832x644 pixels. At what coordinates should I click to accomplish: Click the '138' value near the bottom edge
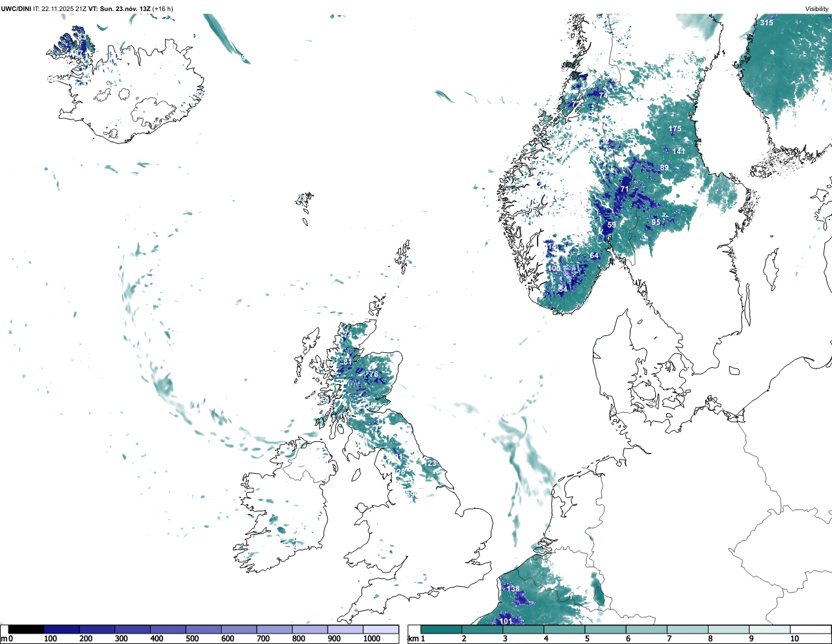coord(513,589)
